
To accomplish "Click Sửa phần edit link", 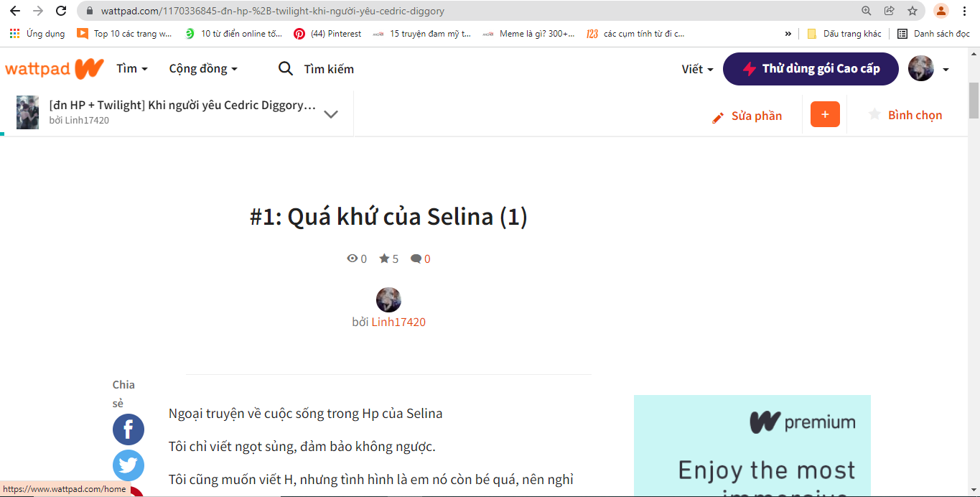I will pos(747,116).
